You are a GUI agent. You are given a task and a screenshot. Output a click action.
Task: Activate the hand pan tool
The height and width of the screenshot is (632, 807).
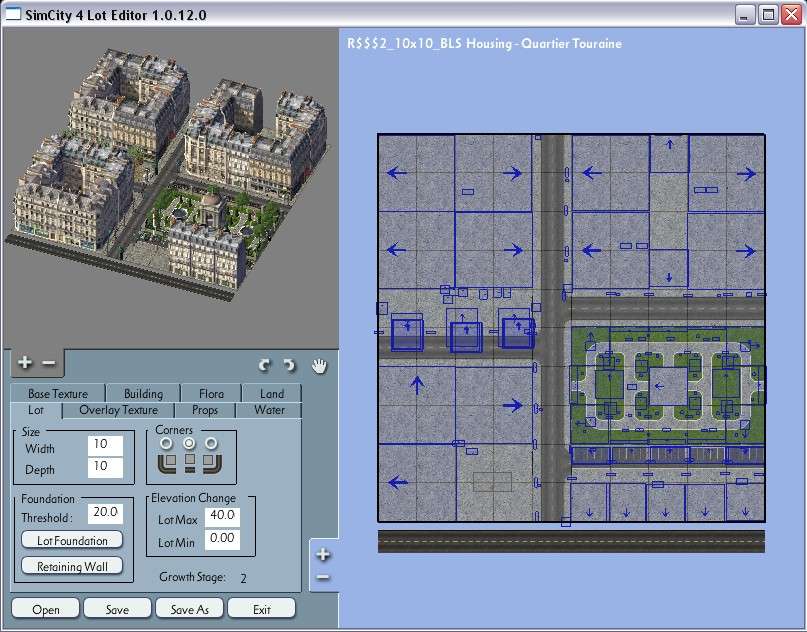[319, 365]
